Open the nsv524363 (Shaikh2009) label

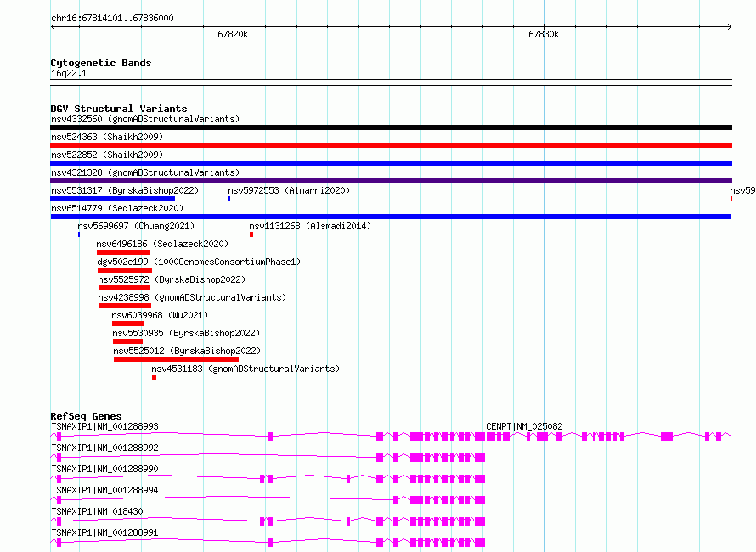(107, 137)
